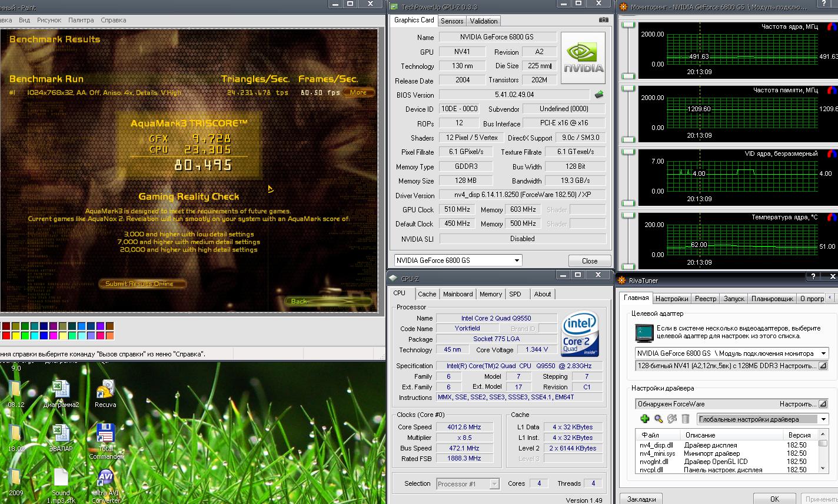
Task: Open the GPU selection dropdown in GPU-Z
Action: [x=517, y=261]
